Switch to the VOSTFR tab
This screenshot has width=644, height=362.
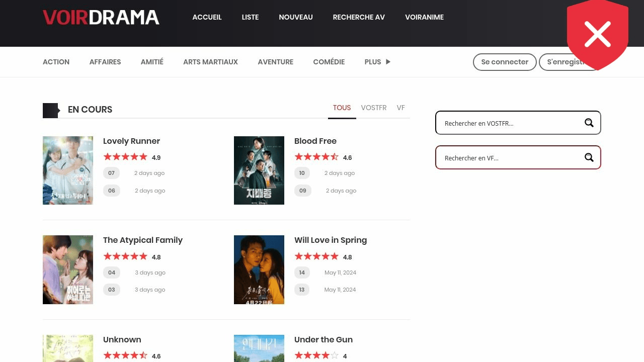pos(374,108)
